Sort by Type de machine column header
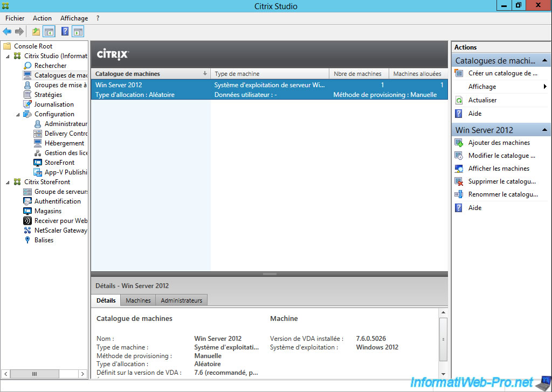This screenshot has height=392, width=552. point(270,74)
